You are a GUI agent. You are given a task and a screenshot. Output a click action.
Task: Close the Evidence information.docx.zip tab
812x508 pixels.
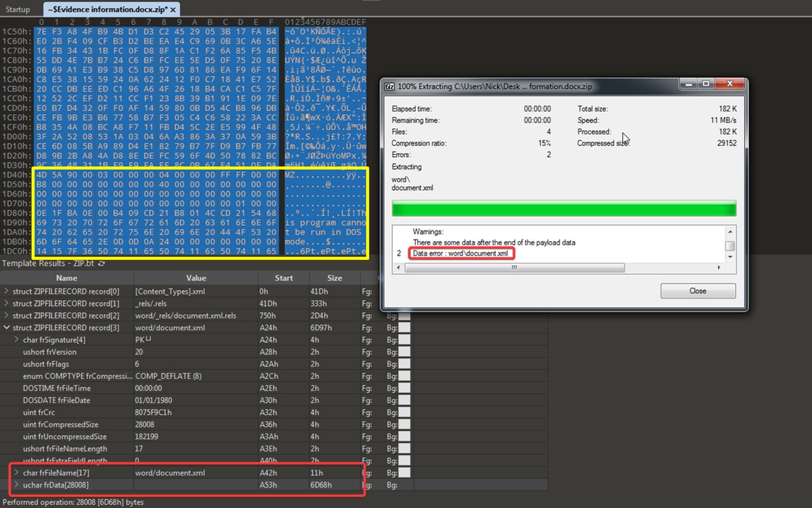(173, 10)
